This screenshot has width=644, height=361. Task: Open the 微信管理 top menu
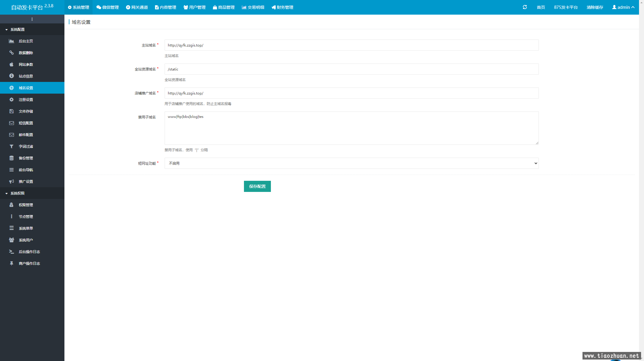[107, 7]
